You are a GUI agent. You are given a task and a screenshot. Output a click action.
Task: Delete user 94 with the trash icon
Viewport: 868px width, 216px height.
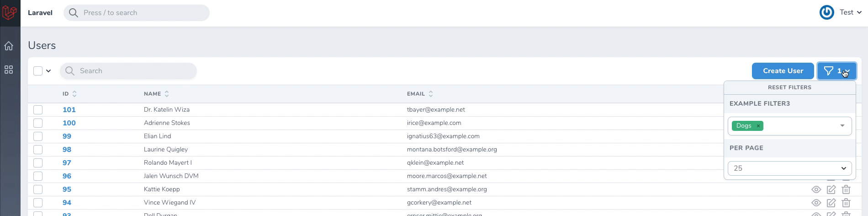[x=846, y=203]
